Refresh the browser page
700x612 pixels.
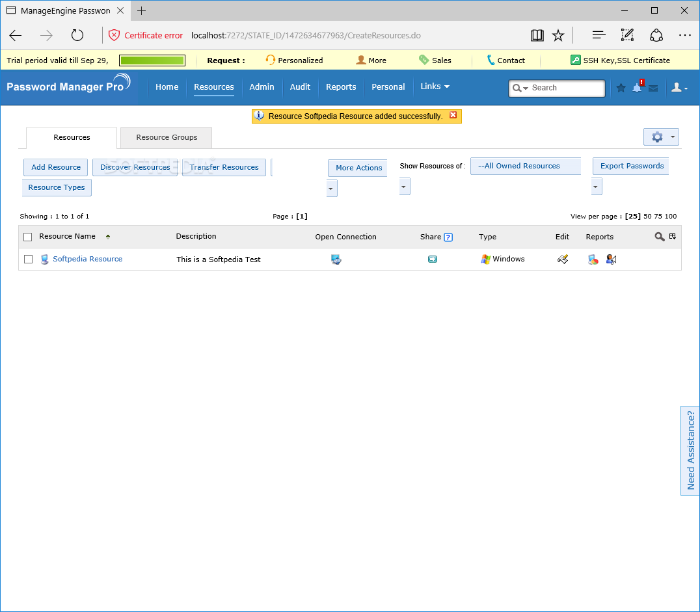[77, 35]
